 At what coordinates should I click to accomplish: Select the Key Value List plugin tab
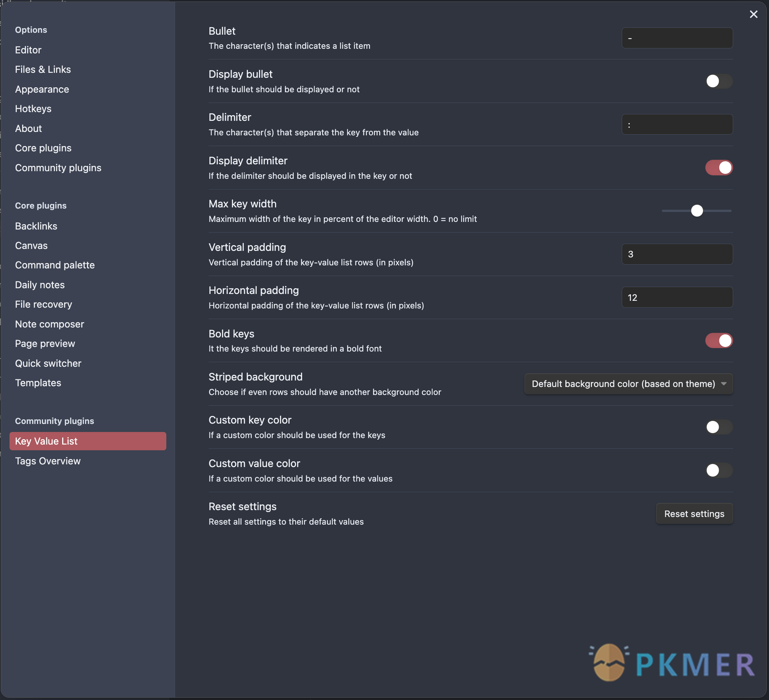click(88, 441)
